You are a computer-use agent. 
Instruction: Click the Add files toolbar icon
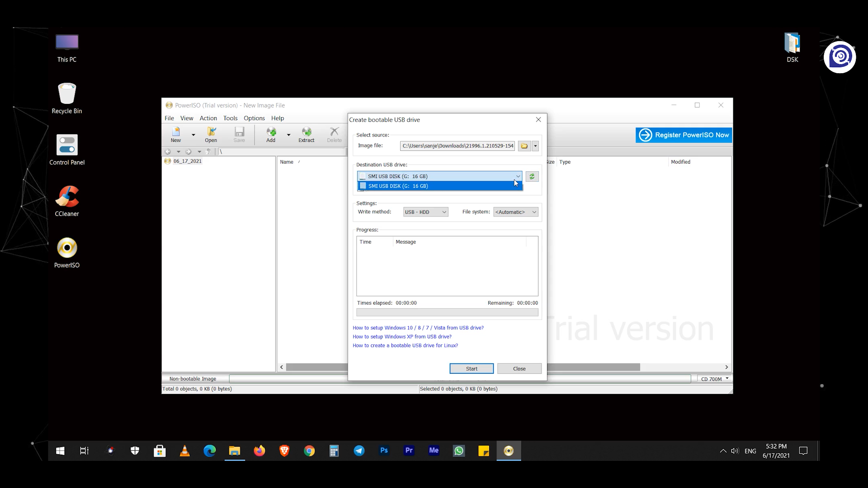[x=271, y=135]
